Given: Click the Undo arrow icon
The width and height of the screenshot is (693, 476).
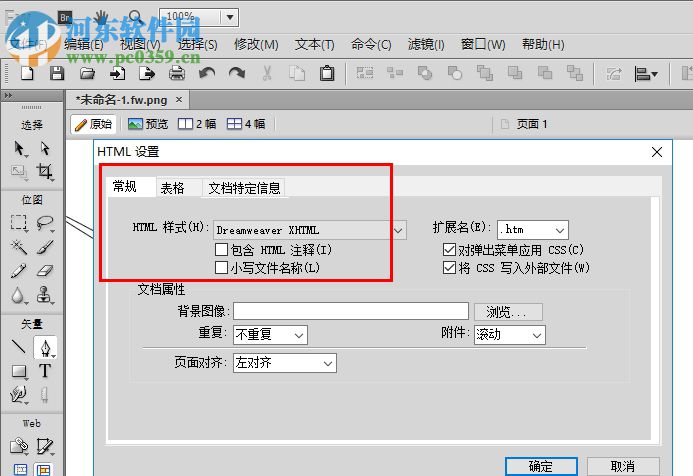Looking at the screenshot, I should point(207,73).
